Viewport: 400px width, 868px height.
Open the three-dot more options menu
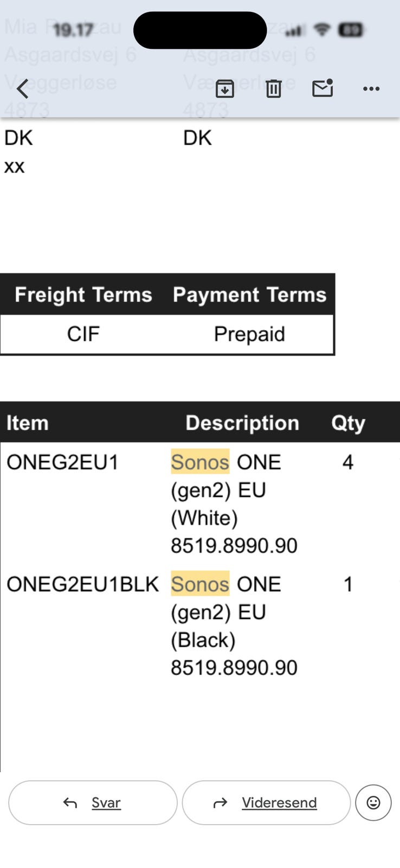[371, 88]
